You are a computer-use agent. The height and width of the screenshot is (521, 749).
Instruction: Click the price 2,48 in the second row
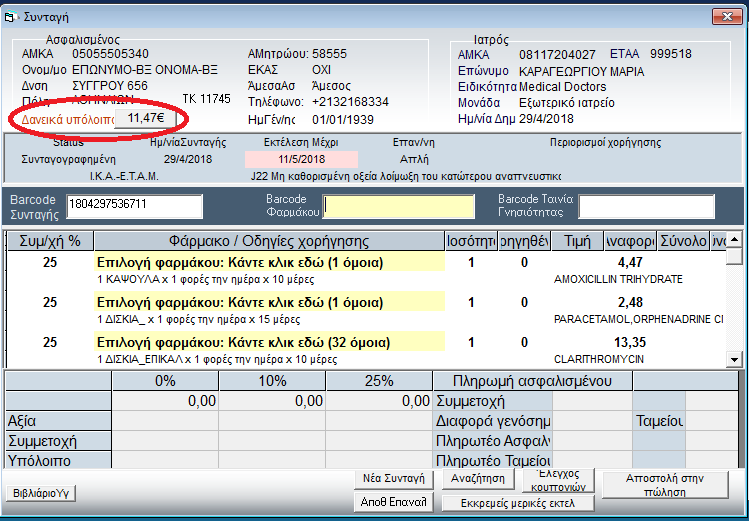pos(630,302)
